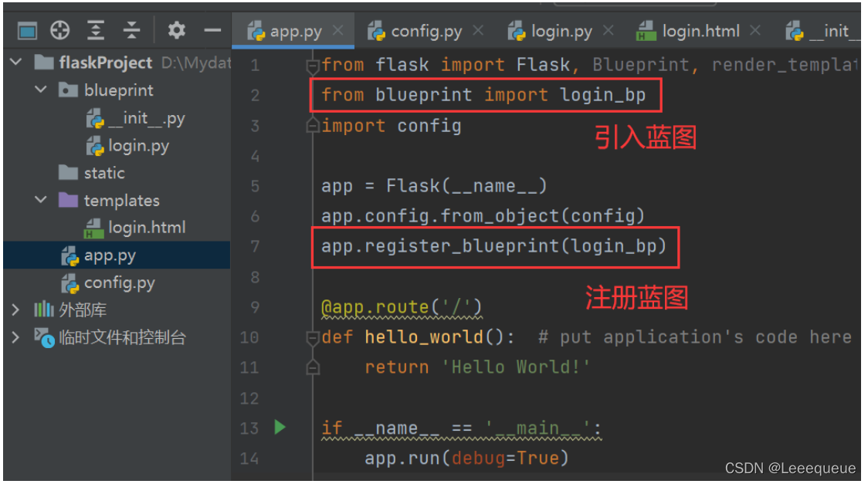Close the app.py tab
Viewport: 868px width, 484px height.
pyautogui.click(x=337, y=30)
